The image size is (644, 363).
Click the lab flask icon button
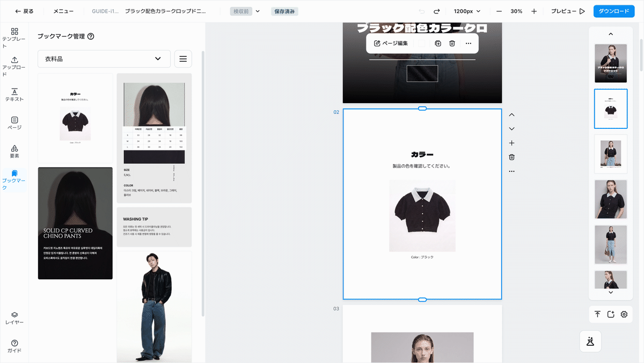pyautogui.click(x=590, y=341)
